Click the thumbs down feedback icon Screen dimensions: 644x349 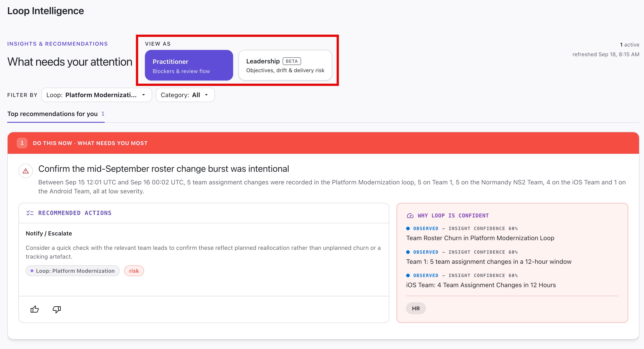click(x=57, y=309)
